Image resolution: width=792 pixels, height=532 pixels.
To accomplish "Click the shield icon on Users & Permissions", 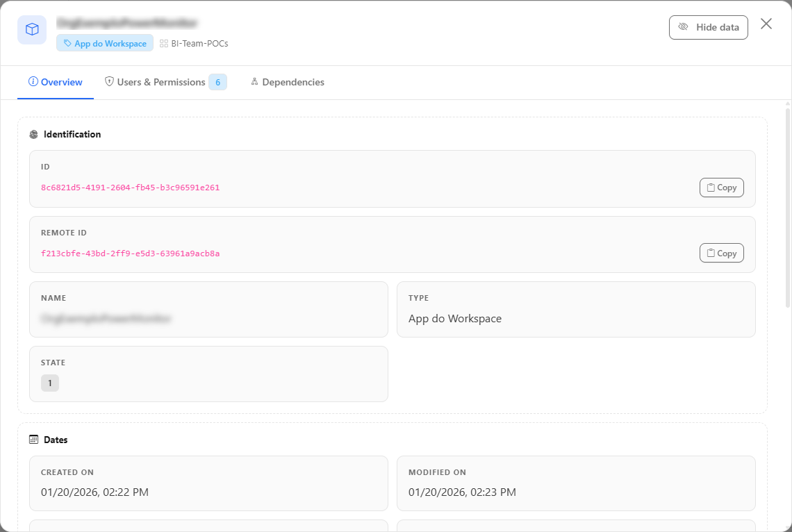I will pyautogui.click(x=109, y=81).
